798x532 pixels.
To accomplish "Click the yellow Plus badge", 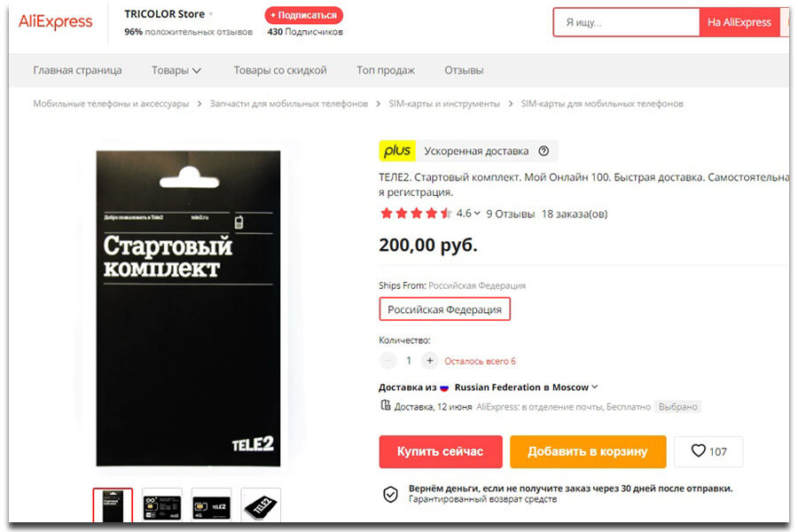I will point(397,151).
